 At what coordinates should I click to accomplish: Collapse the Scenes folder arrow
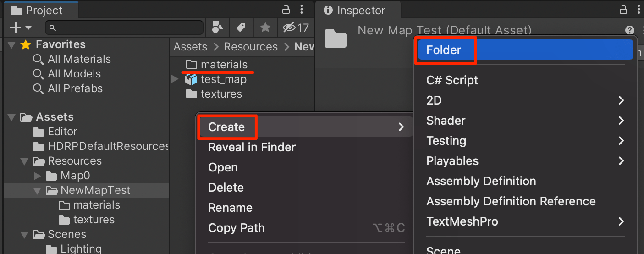click(x=24, y=235)
